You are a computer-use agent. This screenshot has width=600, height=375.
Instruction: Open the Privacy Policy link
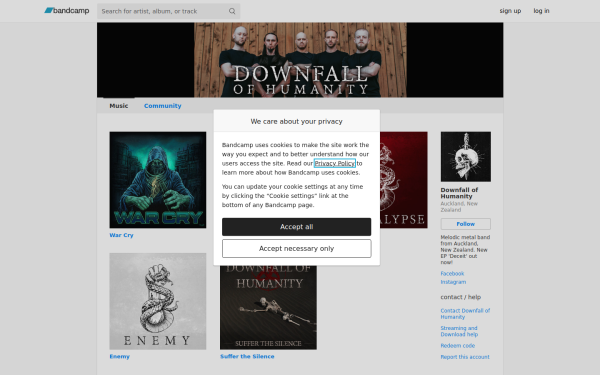tap(334, 163)
